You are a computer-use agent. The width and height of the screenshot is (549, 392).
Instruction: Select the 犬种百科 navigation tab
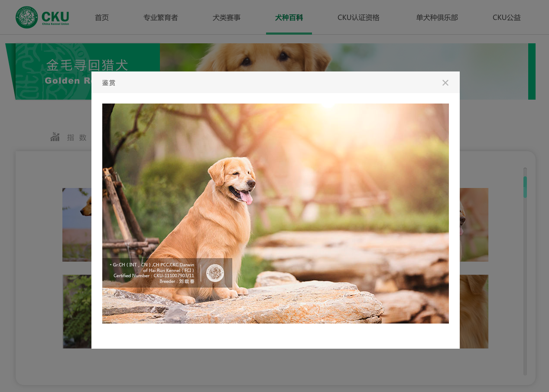tap(289, 18)
